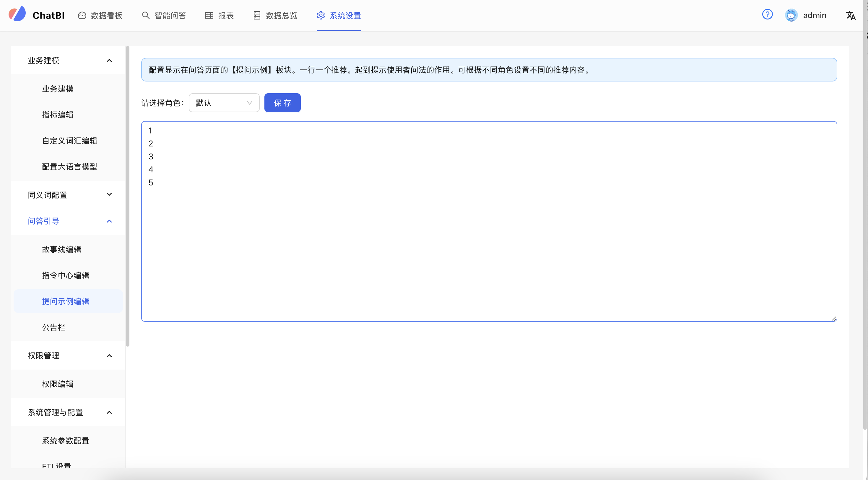Open 故事线编辑 in the sidebar

coord(62,249)
